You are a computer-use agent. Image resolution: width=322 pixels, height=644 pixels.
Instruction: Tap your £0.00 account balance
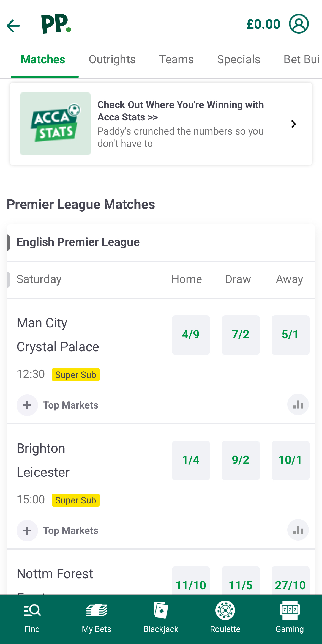(263, 24)
